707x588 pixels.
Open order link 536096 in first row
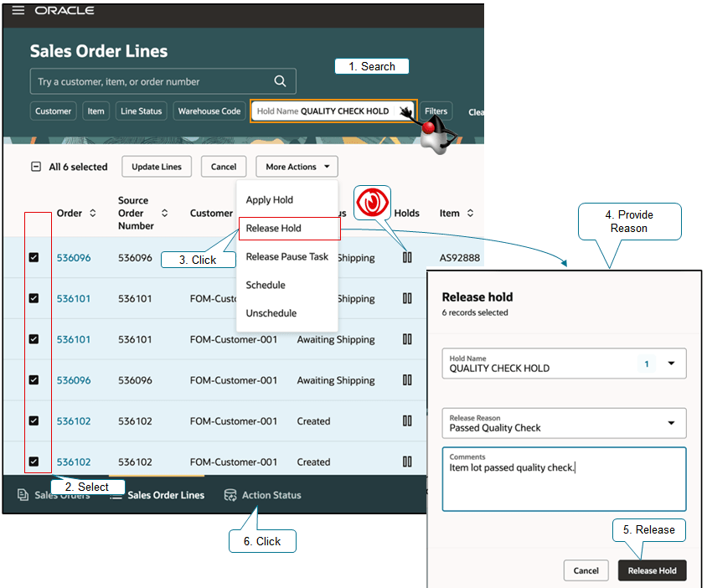tap(74, 257)
